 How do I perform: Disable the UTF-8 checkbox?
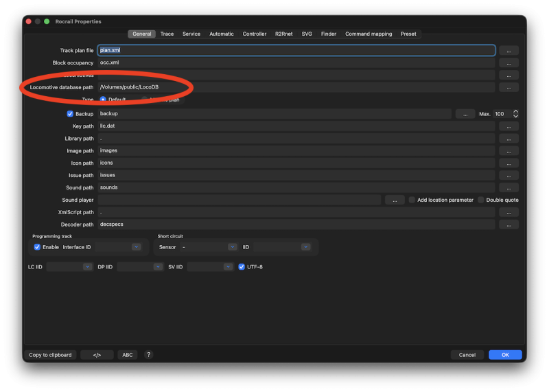point(242,266)
